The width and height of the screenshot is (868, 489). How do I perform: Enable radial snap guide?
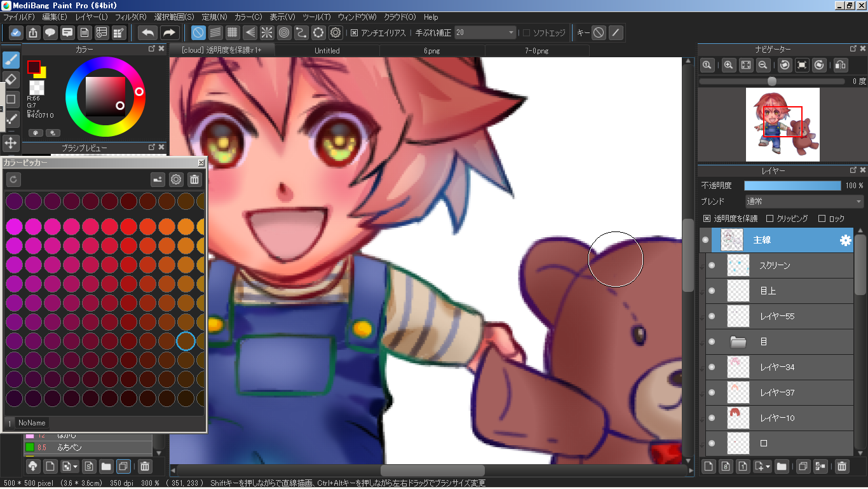(x=267, y=32)
